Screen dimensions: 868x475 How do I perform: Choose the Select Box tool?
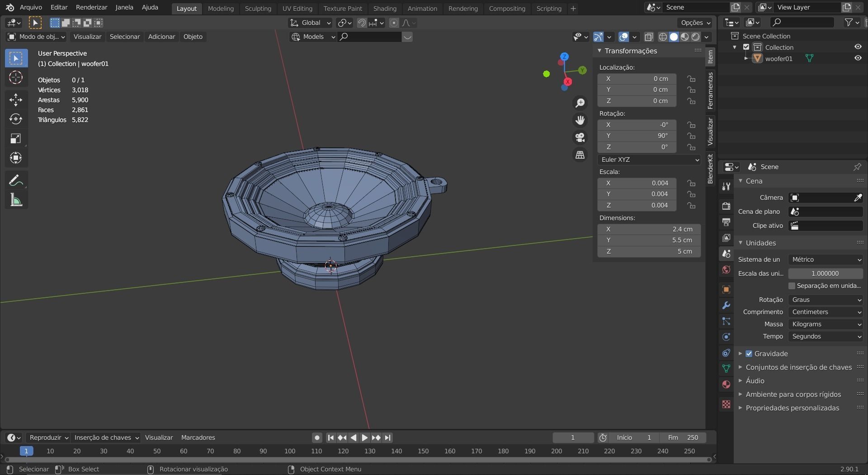[x=16, y=58]
